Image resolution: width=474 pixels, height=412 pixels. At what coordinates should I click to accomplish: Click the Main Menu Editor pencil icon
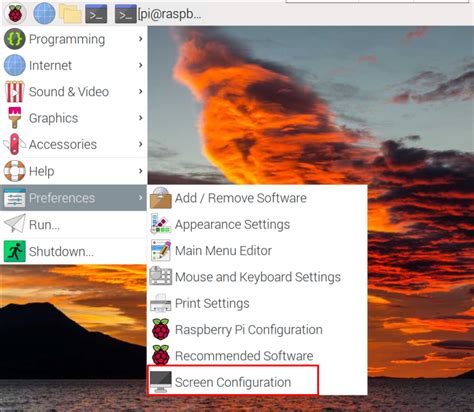[161, 250]
